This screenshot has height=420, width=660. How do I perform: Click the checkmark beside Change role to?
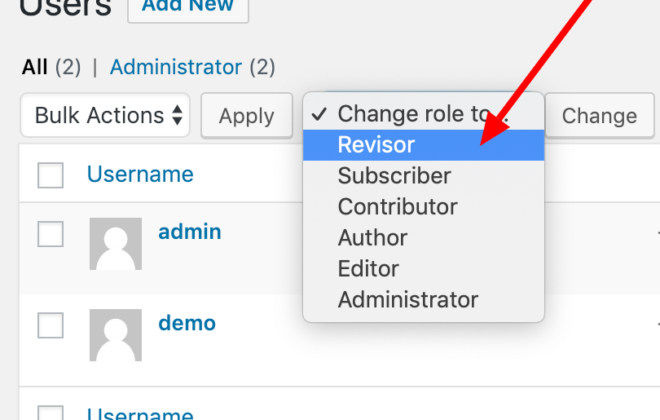click(x=319, y=114)
